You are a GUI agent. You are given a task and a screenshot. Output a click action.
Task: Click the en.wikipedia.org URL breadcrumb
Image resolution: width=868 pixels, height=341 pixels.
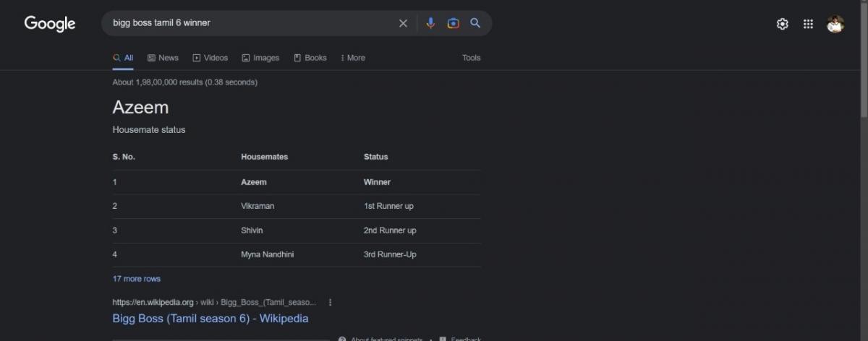click(214, 303)
